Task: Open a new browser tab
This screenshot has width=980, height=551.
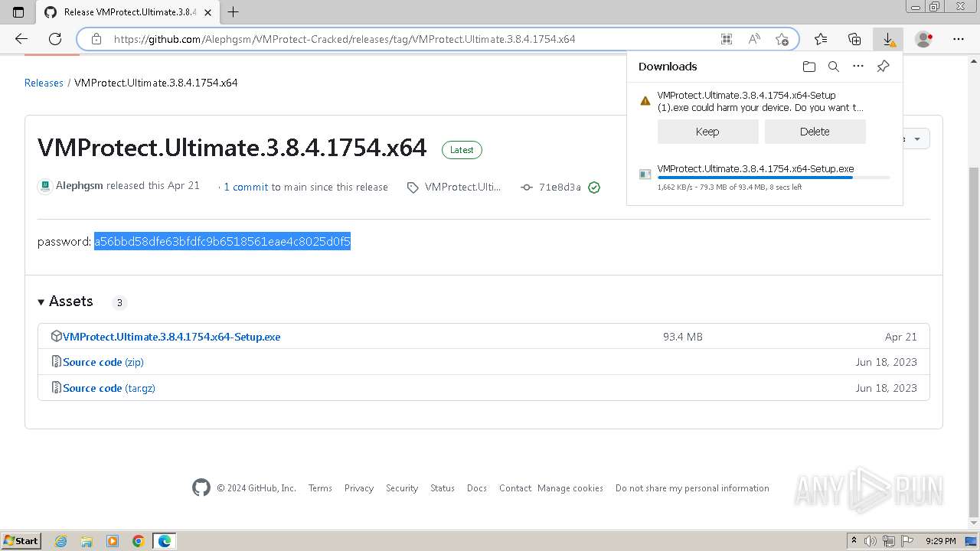Action: pyautogui.click(x=234, y=12)
